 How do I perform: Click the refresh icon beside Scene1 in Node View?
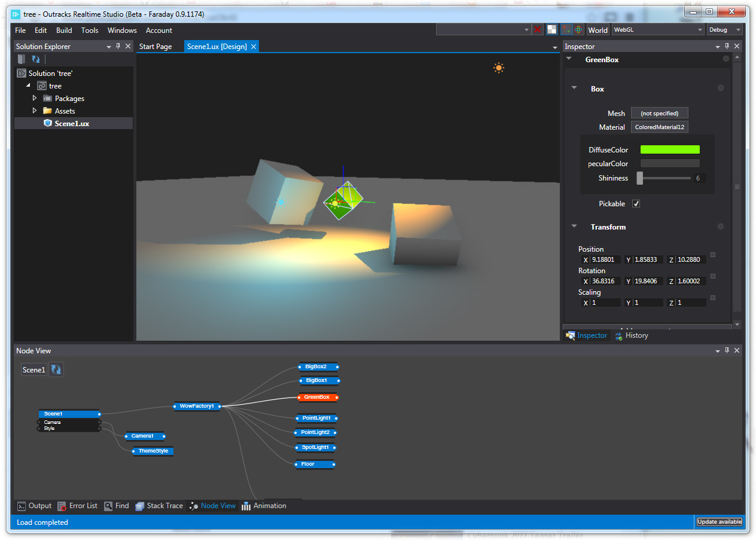[x=56, y=369]
